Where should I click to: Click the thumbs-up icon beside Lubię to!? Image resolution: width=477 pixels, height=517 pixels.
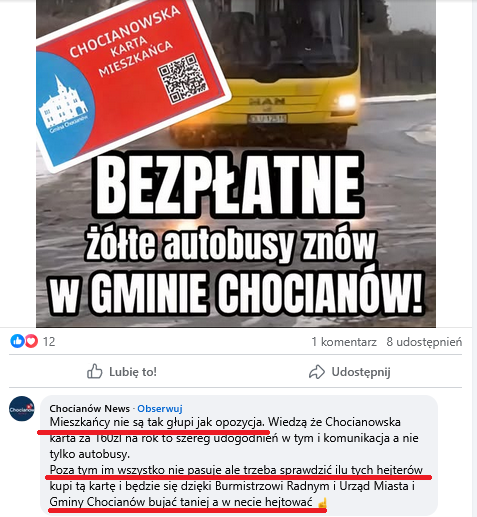tap(95, 371)
